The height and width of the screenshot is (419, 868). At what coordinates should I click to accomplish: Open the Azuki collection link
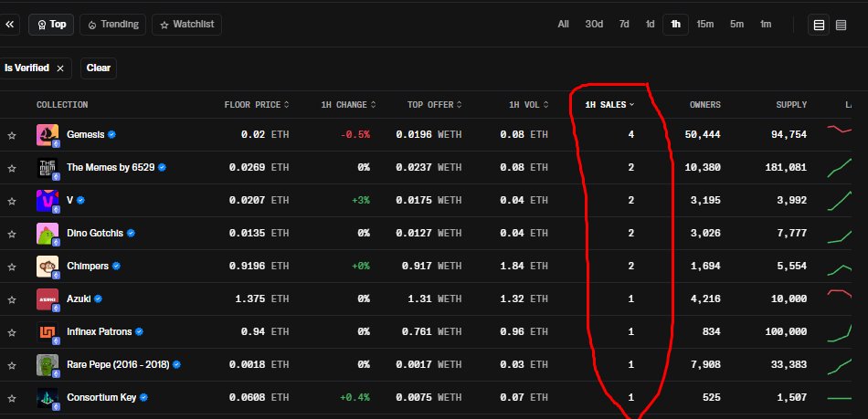coord(79,299)
